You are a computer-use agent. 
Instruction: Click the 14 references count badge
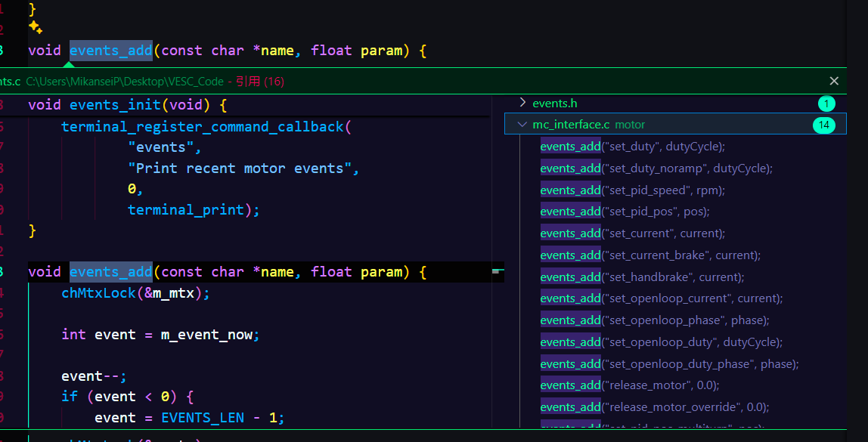pos(823,125)
